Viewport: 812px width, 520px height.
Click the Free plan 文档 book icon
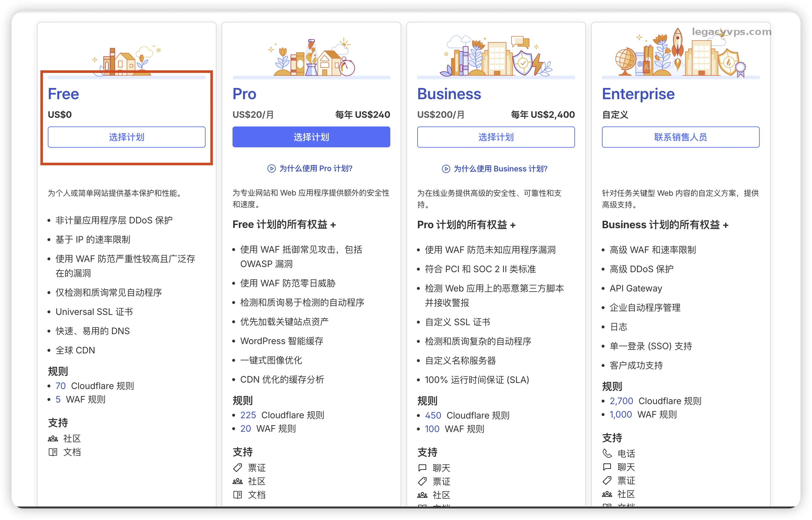point(53,452)
